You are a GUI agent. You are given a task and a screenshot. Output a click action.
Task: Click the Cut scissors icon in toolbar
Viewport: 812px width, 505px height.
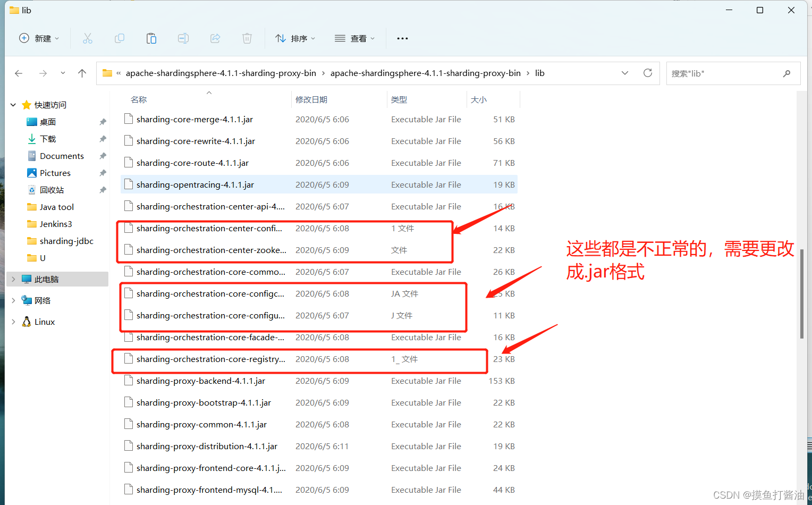(88, 38)
